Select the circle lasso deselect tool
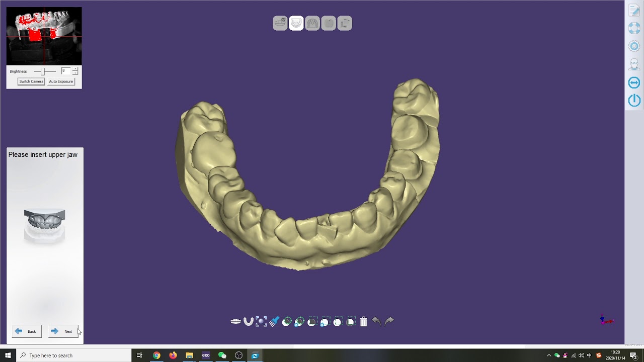This screenshot has height=362, width=644. tap(299, 322)
